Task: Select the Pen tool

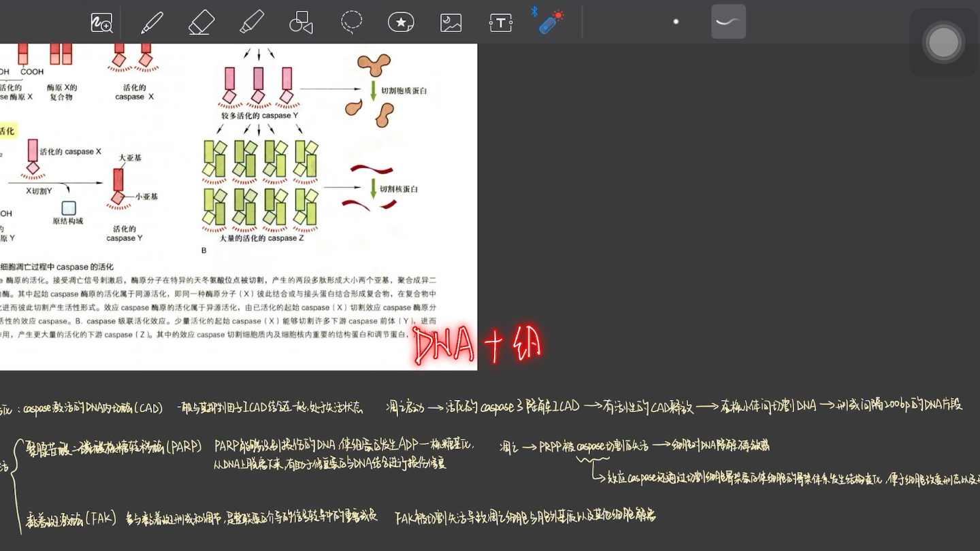Action: point(151,21)
